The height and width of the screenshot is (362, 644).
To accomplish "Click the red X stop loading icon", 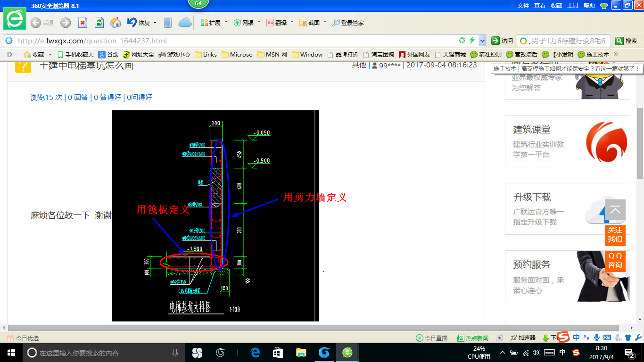I will pyautogui.click(x=83, y=23).
